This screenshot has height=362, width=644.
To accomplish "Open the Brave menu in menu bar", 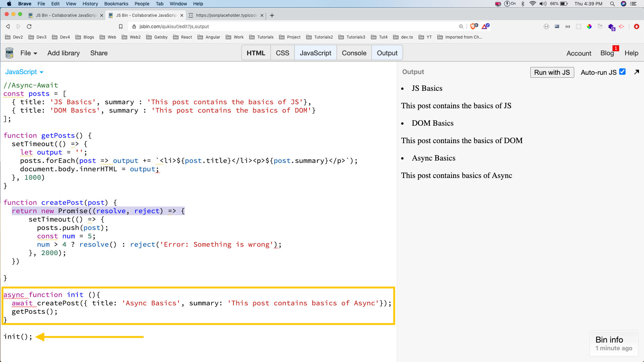I will pyautogui.click(x=25, y=4).
